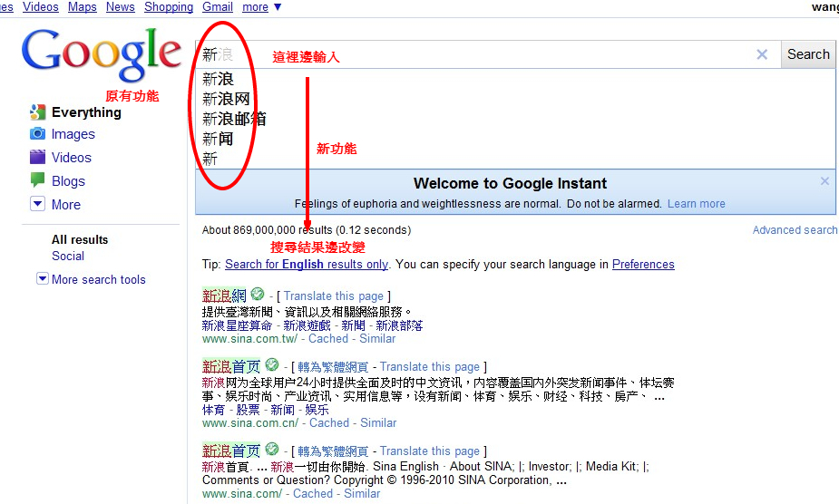Click 轉為繁體網頁 for www.sina.com/ result
Screen dimensions: 839x504
(333, 451)
